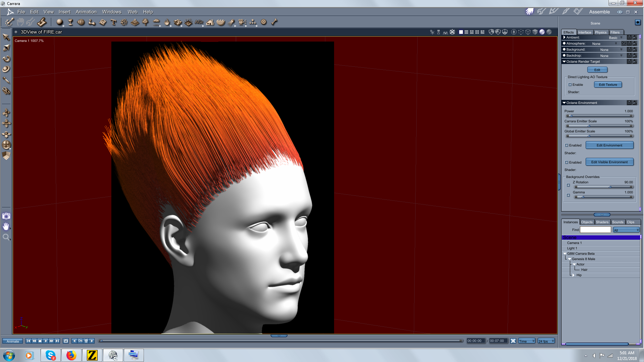Viewport: 644px width, 362px height.
Task: Collapse the Octane Environment section
Action: tap(564, 103)
